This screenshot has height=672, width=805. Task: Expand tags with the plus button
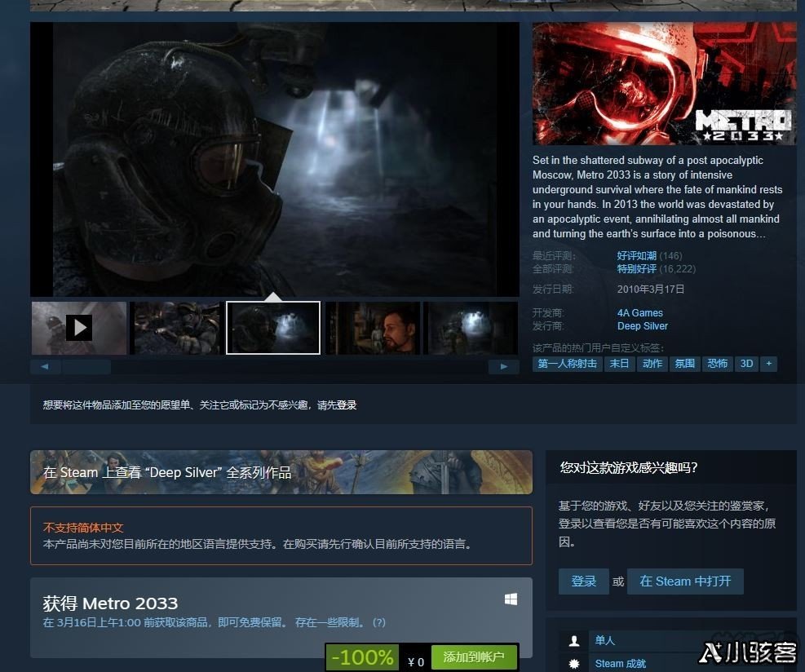point(768,364)
